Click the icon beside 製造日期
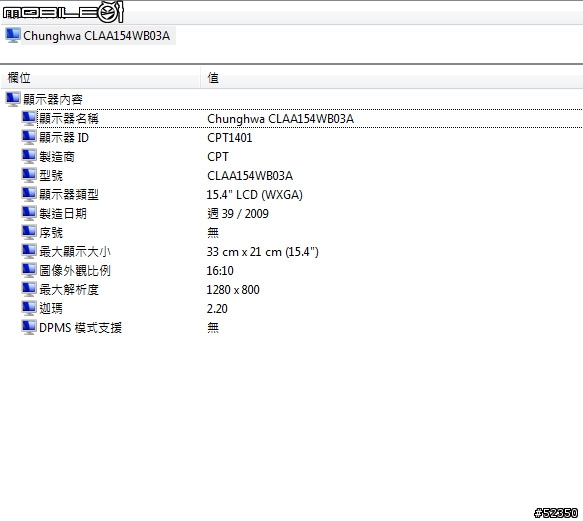The image size is (583, 521). tap(29, 213)
